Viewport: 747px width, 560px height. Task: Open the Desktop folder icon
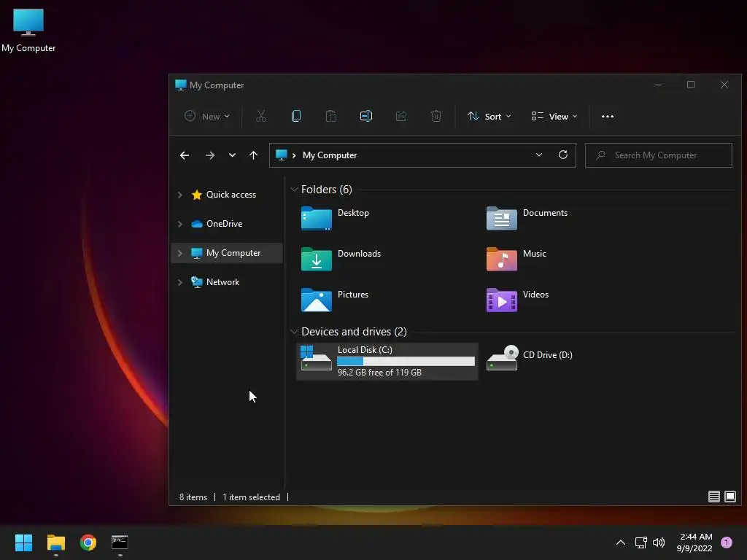pyautogui.click(x=317, y=218)
